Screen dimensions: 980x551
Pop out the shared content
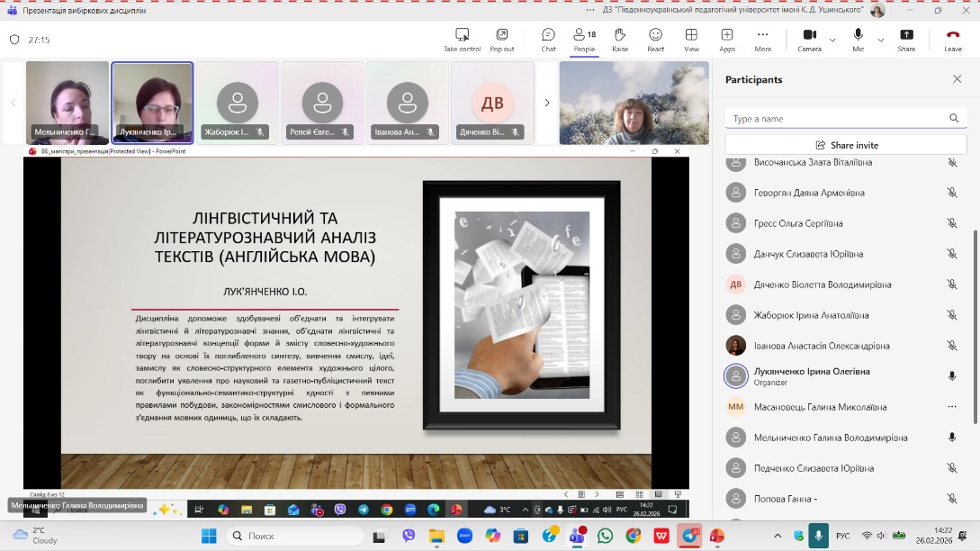click(502, 38)
